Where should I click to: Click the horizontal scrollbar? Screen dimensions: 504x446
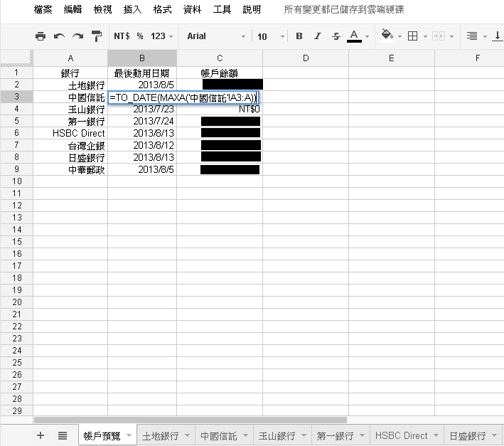(191, 420)
